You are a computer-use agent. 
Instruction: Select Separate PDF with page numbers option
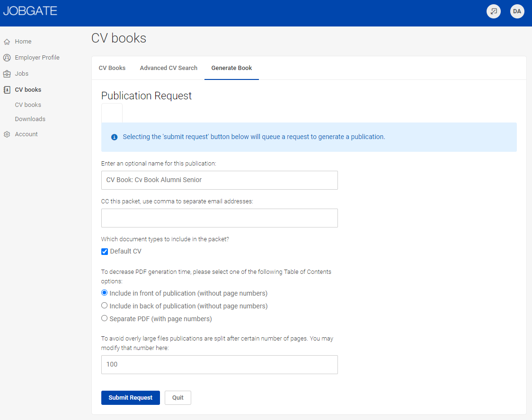[105, 318]
